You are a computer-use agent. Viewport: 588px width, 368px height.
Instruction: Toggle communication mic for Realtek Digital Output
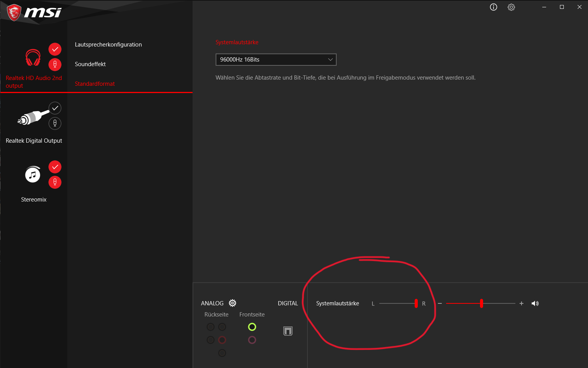point(55,123)
